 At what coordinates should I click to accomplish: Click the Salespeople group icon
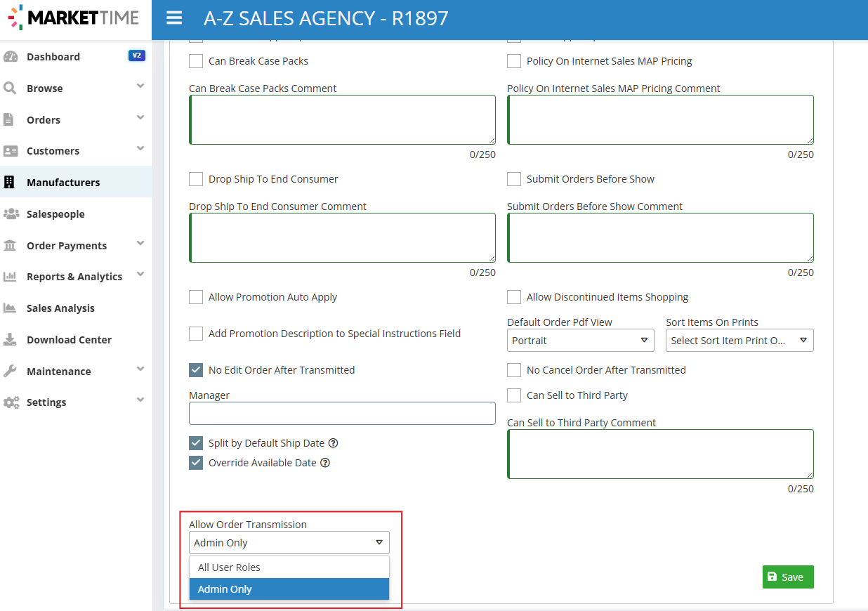coord(11,213)
